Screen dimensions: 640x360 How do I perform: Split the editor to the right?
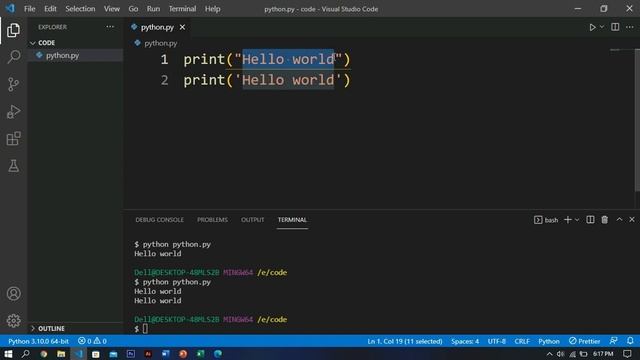coord(615,27)
